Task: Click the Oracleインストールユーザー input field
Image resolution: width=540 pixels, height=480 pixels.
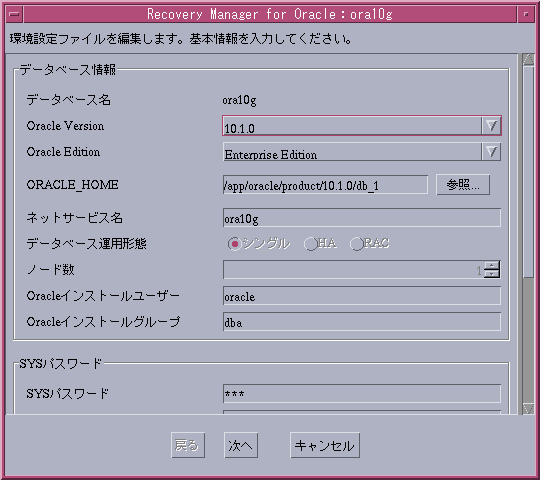Action: click(362, 295)
